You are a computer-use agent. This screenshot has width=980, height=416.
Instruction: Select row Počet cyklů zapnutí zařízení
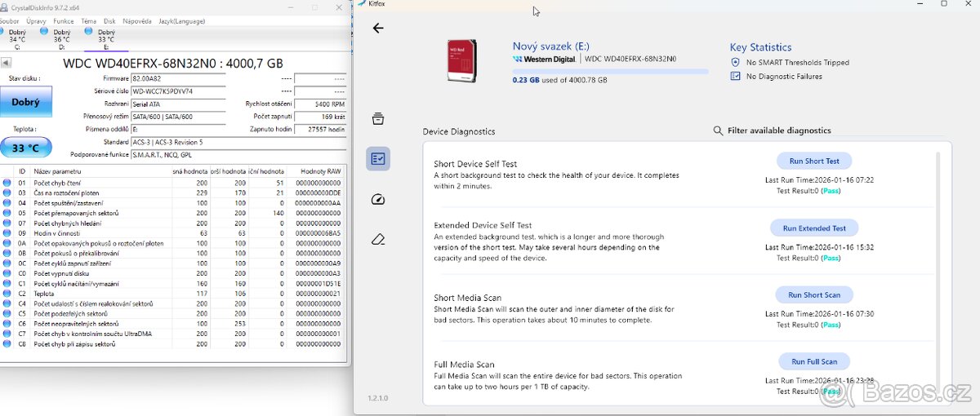pos(172,263)
